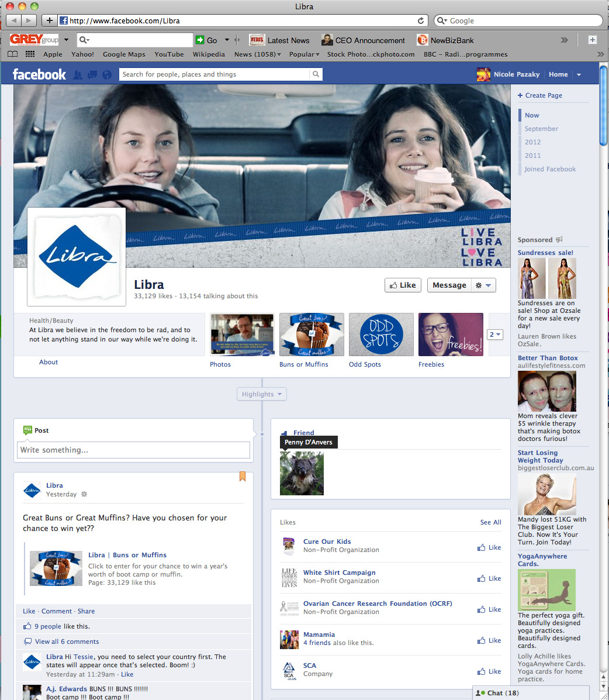Viewport: 609px width, 700px height.
Task: Open the Odd Spots app thumbnail
Action: click(x=382, y=335)
